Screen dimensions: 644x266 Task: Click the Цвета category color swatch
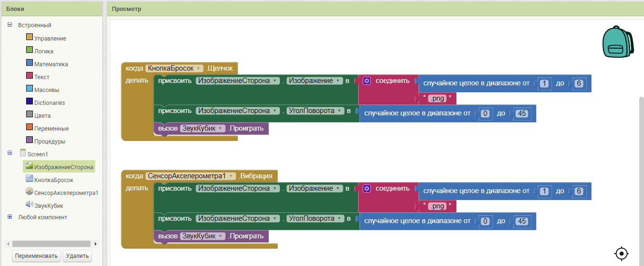point(30,114)
